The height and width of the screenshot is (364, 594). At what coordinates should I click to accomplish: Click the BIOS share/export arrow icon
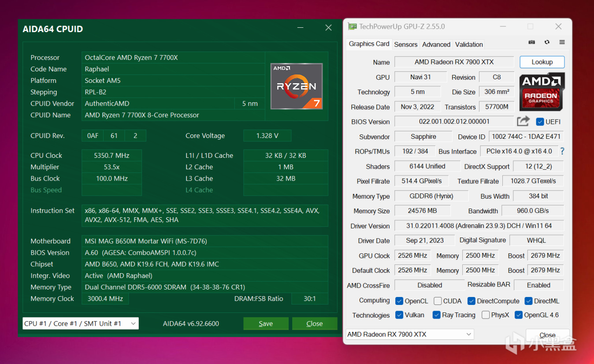pyautogui.click(x=523, y=121)
